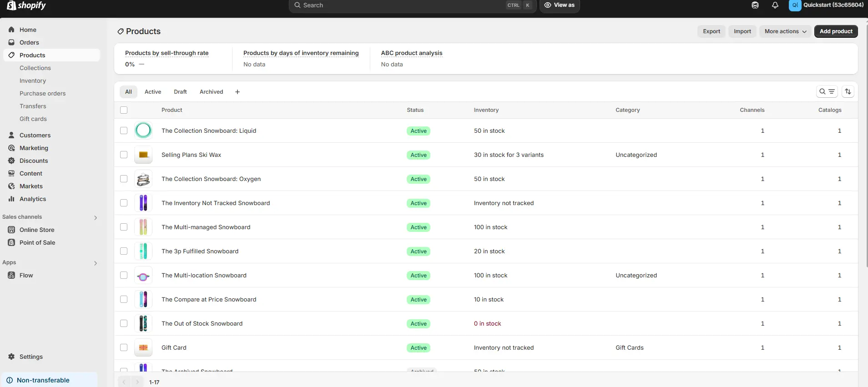Image resolution: width=868 pixels, height=387 pixels.
Task: Click the Export button
Action: (712, 31)
